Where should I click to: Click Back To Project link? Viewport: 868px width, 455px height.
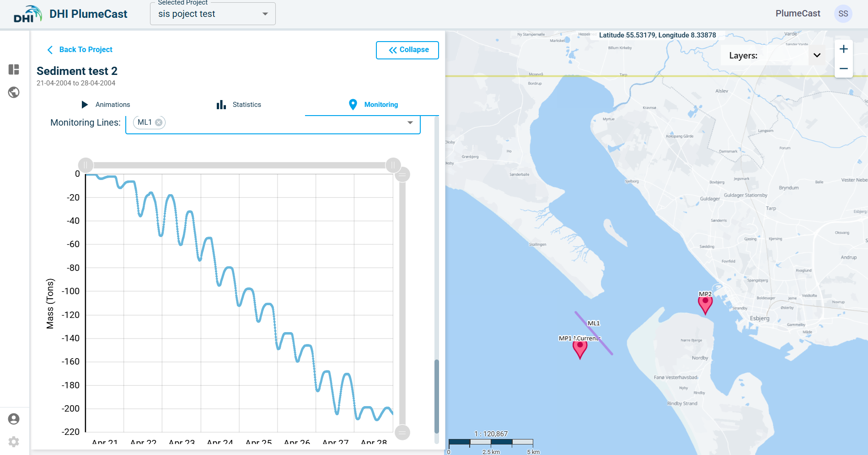[x=80, y=49]
